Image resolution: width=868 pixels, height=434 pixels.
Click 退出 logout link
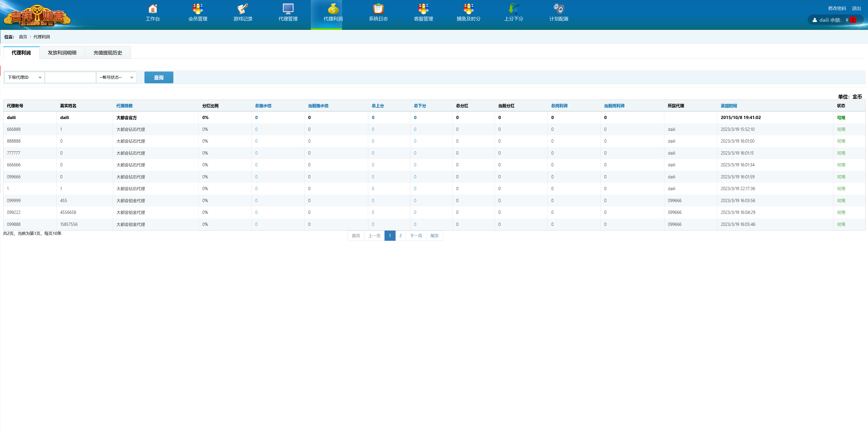(x=856, y=8)
